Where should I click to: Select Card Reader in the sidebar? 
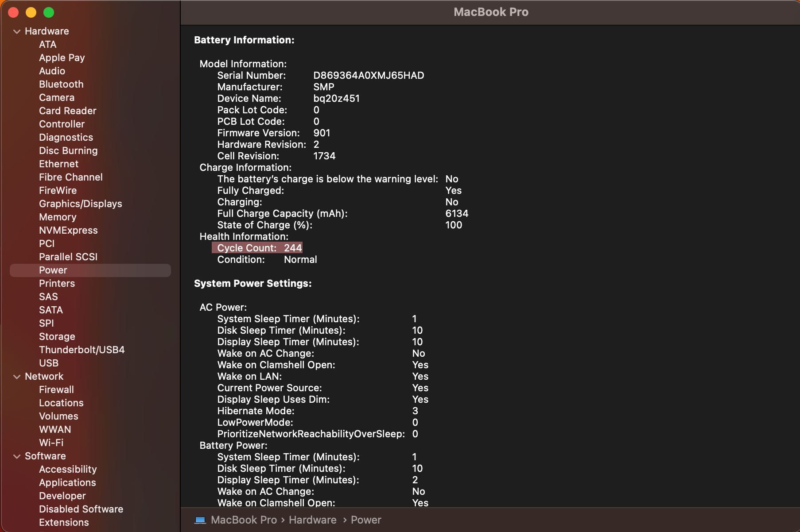67,111
